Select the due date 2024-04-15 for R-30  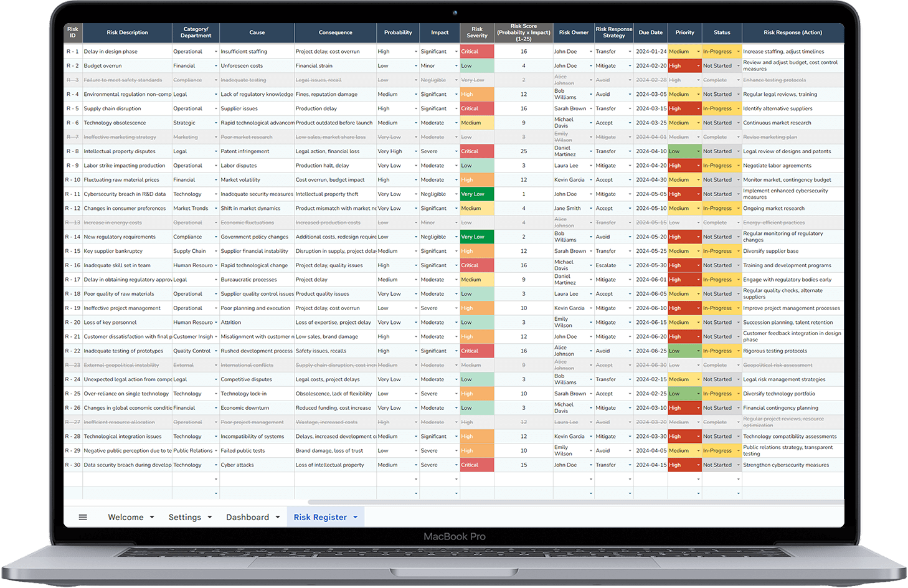tap(650, 464)
